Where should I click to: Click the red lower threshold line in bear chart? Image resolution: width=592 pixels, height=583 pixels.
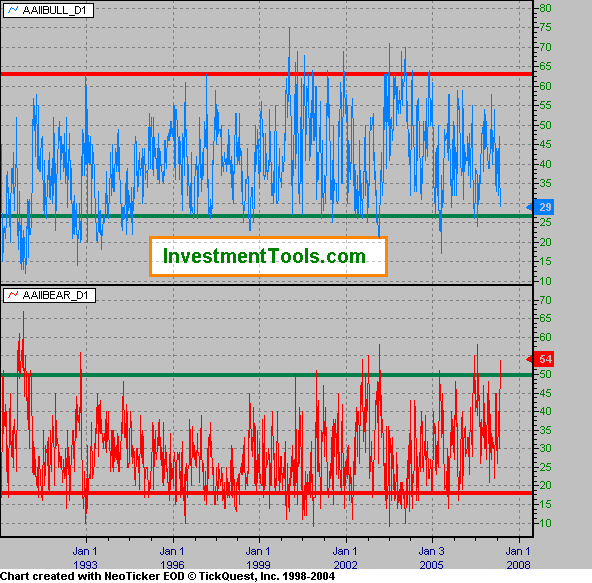267,493
